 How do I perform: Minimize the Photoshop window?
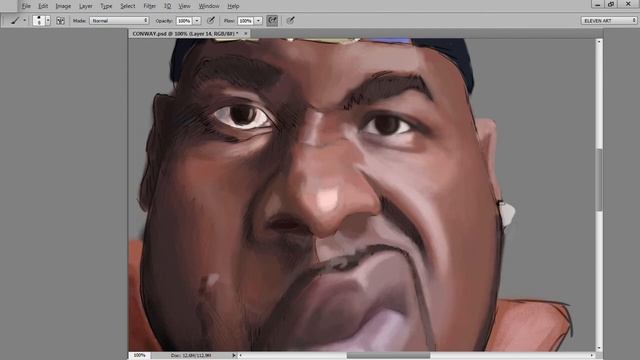598,4
